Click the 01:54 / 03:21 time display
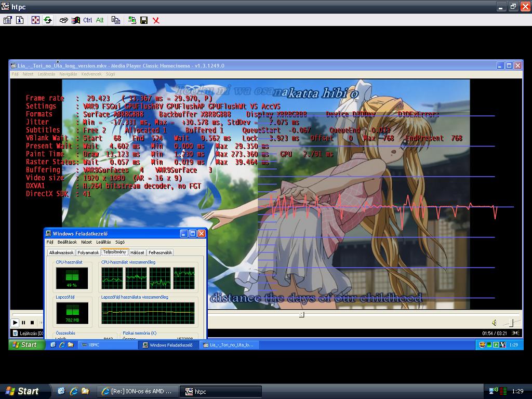 click(495, 333)
